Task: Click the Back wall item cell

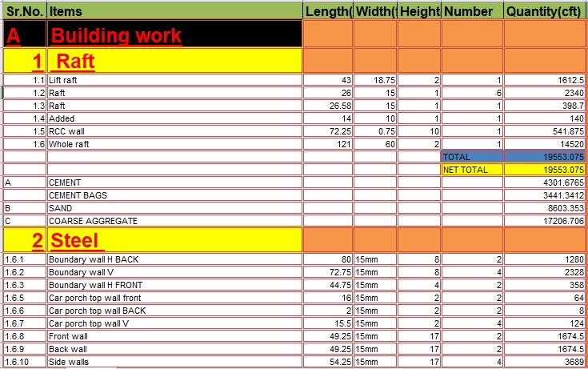Action: (x=174, y=349)
